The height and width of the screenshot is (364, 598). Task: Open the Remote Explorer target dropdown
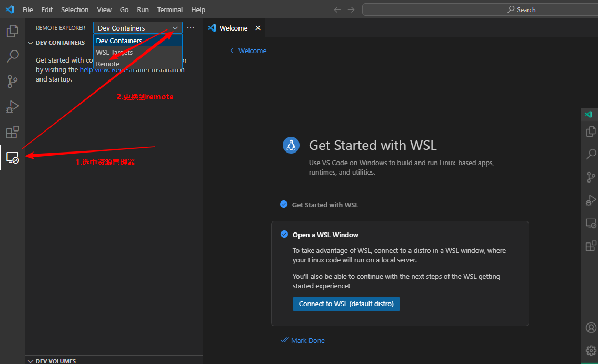(138, 28)
